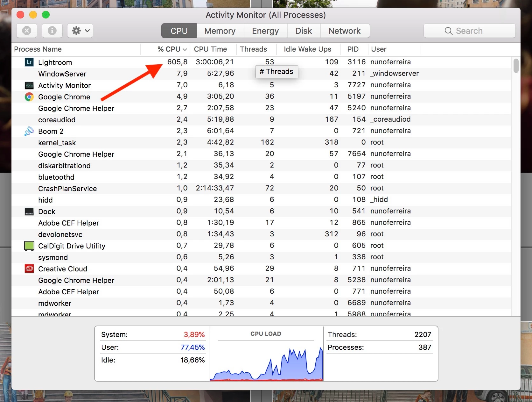Viewport: 532px width, 402px height.
Task: Select Google Chrome Helper with PID 7654
Action: 262,154
